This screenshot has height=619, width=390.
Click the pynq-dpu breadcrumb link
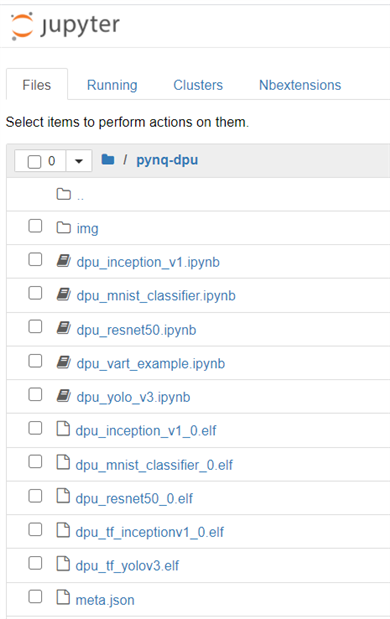tap(167, 160)
